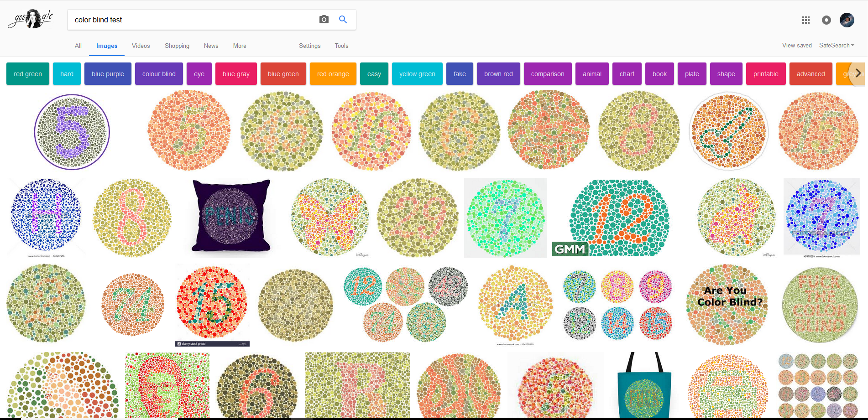Apply the 'printable' filter chip
868x420 pixels.
766,73
